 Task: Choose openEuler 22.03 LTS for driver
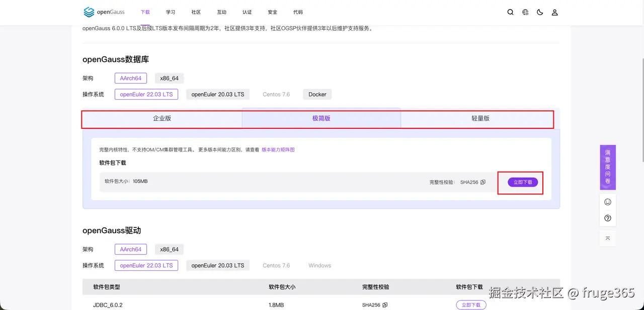(x=146, y=265)
